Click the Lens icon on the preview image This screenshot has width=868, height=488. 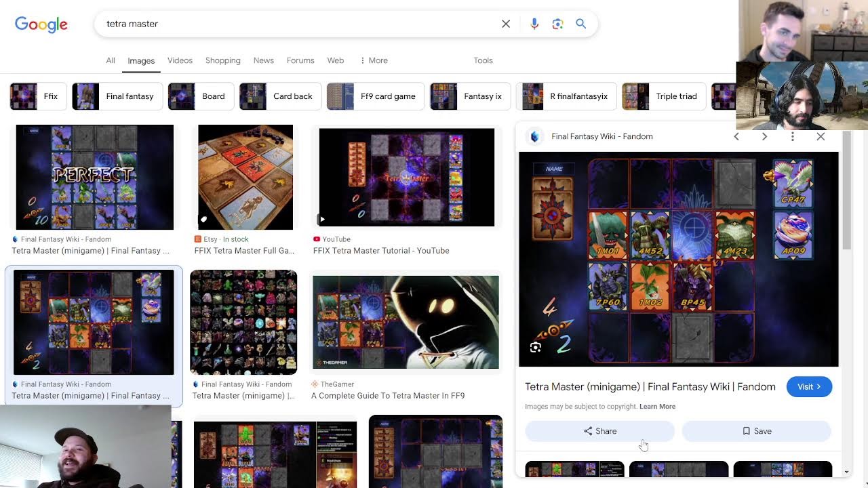click(536, 347)
